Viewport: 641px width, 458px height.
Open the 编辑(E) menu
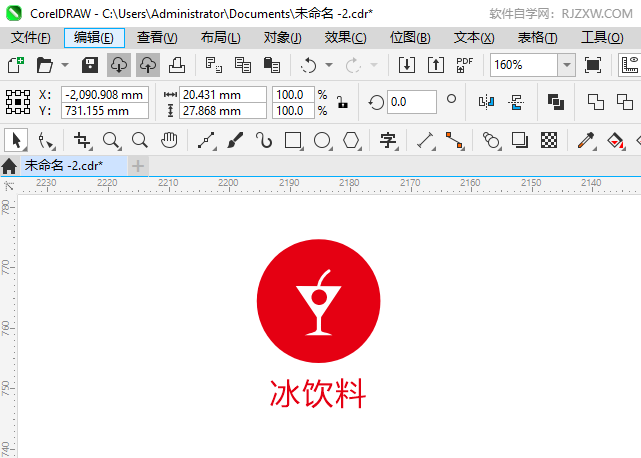(94, 38)
